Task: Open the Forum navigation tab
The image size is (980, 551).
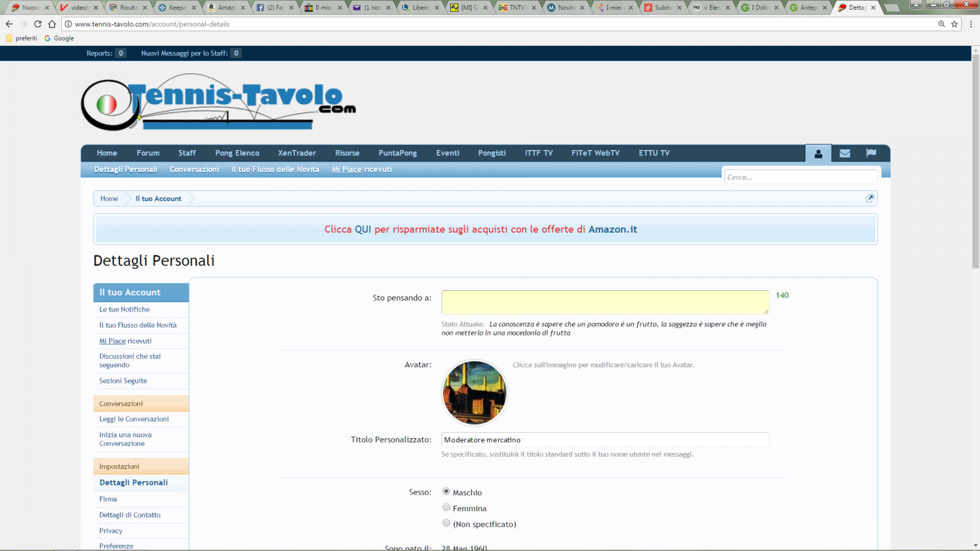Action: click(x=148, y=153)
